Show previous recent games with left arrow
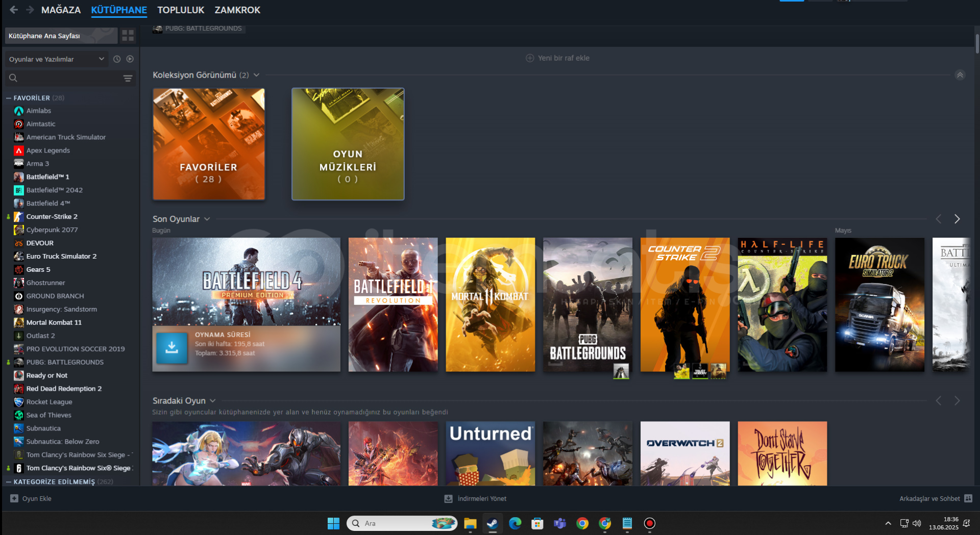Viewport: 980px width, 535px height. 939,219
